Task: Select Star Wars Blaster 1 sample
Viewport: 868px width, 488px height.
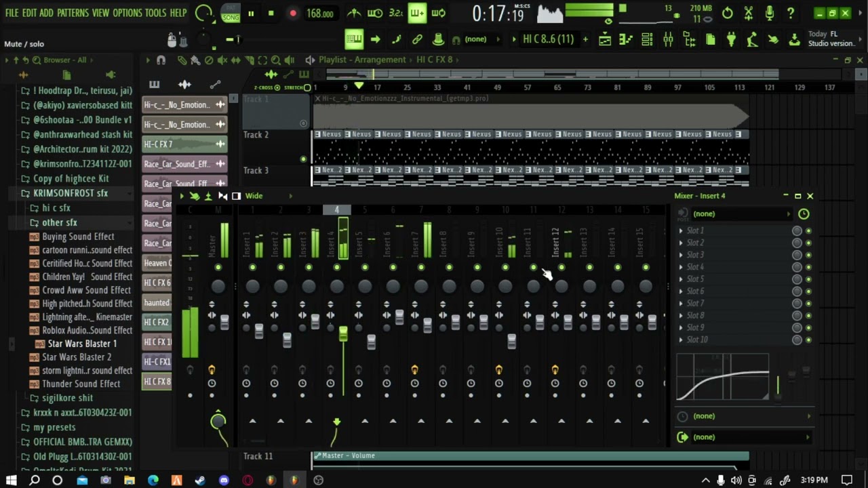Action: pyautogui.click(x=82, y=344)
